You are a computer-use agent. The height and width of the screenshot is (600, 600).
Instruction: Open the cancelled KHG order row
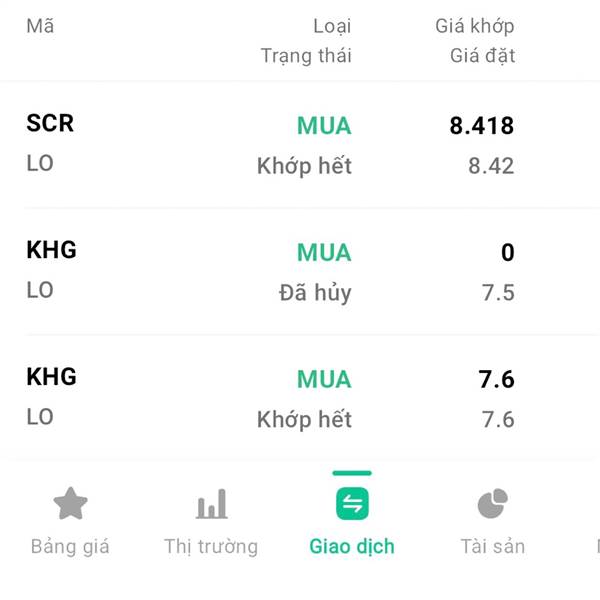(300, 271)
